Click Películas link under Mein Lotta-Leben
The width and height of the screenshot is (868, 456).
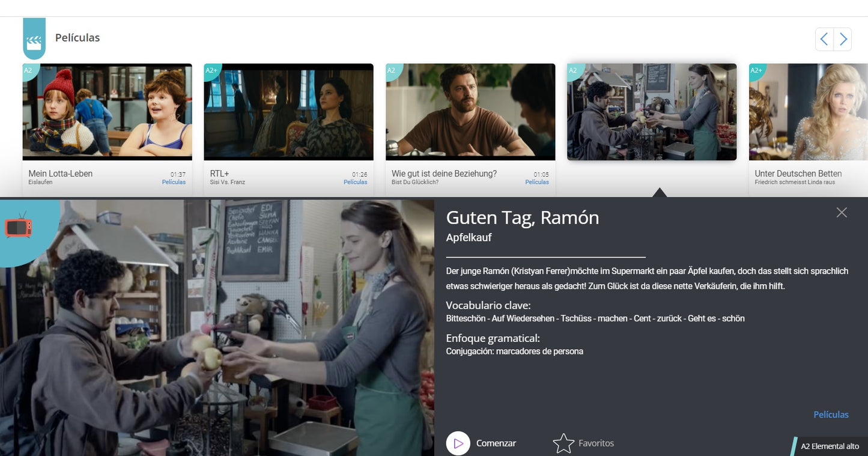174,182
